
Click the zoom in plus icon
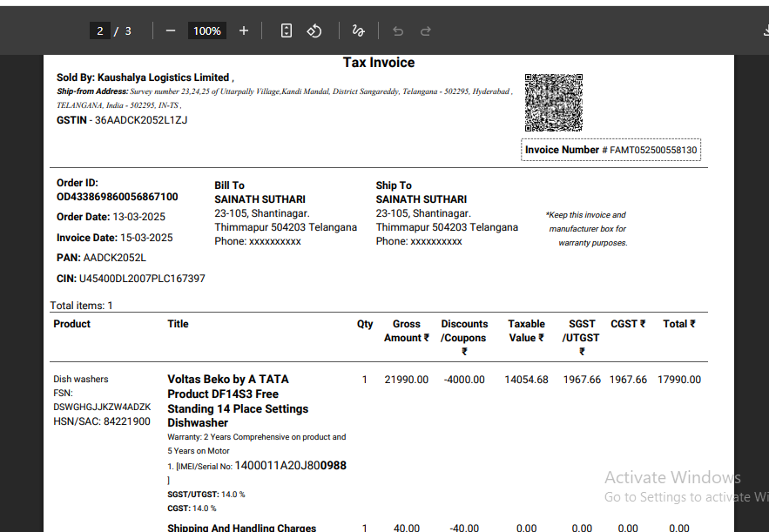tap(243, 30)
